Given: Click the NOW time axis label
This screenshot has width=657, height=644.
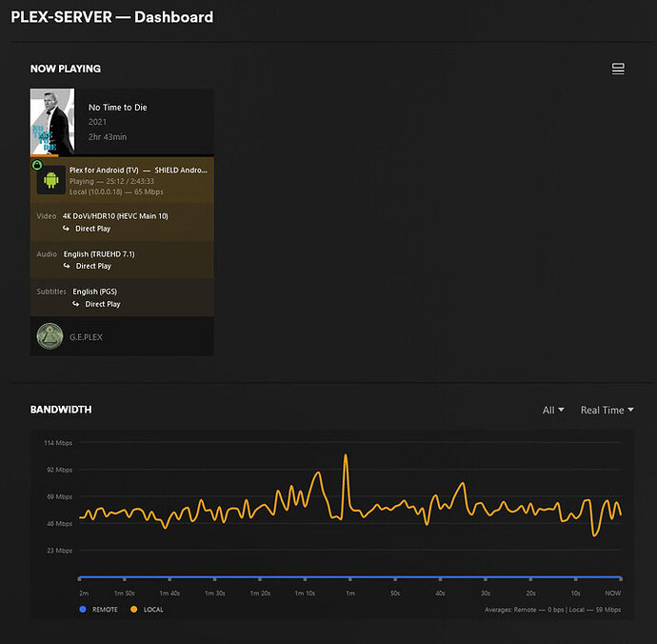Looking at the screenshot, I should click(x=613, y=594).
